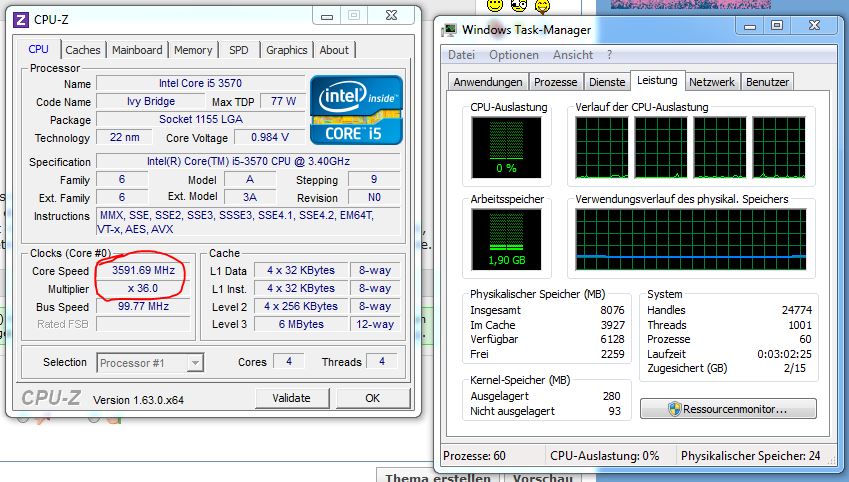Click the Thema erstellen button
The width and height of the screenshot is (849, 482).
(437, 477)
